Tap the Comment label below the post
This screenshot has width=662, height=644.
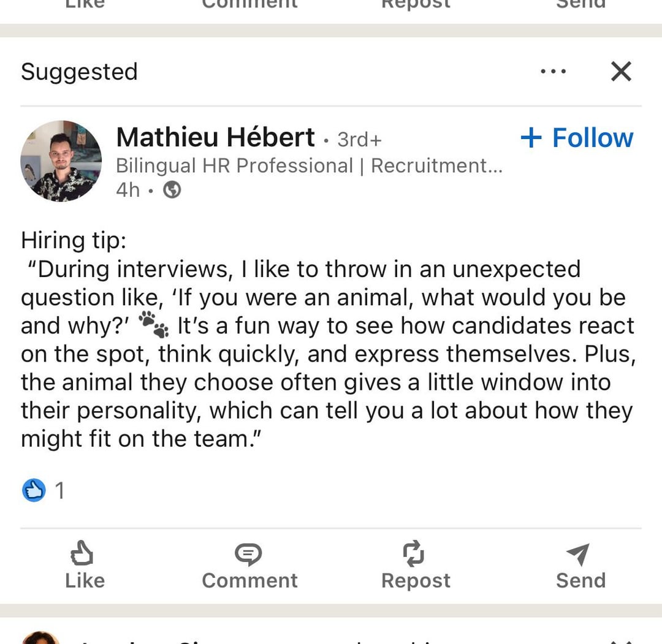(x=249, y=580)
